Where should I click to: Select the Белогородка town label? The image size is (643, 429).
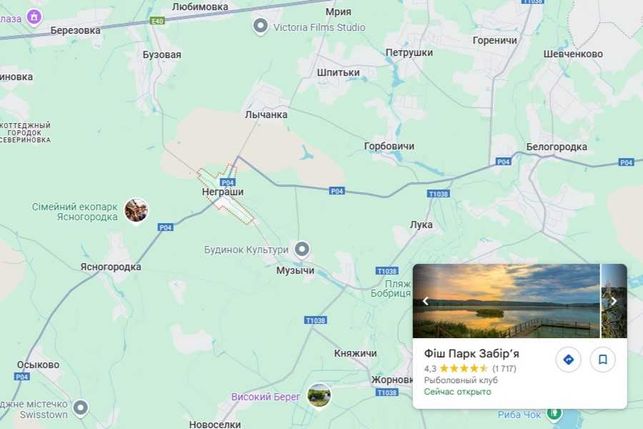[x=556, y=147]
